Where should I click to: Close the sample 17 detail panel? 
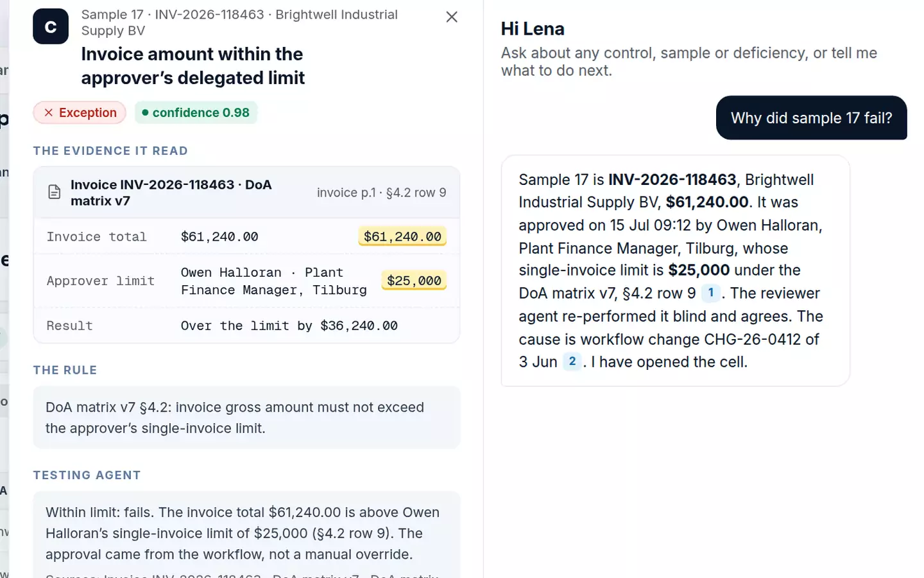point(452,17)
